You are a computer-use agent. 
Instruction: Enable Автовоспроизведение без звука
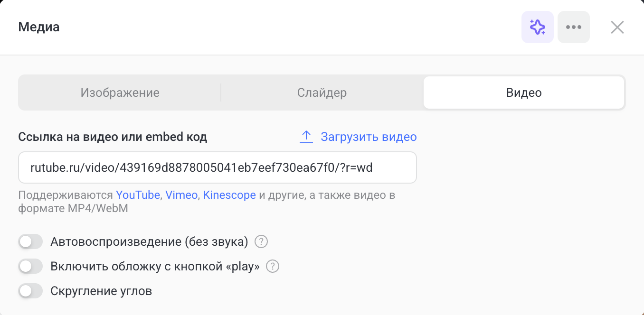[x=30, y=241]
